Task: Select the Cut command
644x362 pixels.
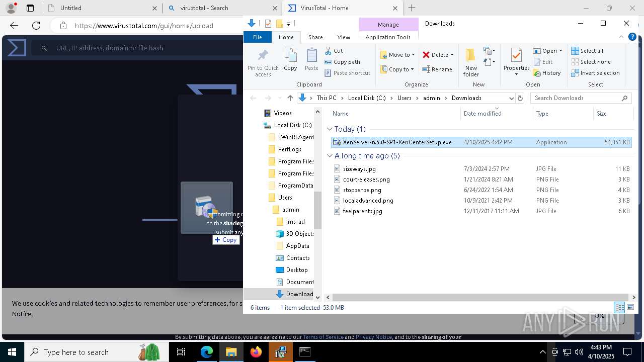Action: pyautogui.click(x=334, y=51)
